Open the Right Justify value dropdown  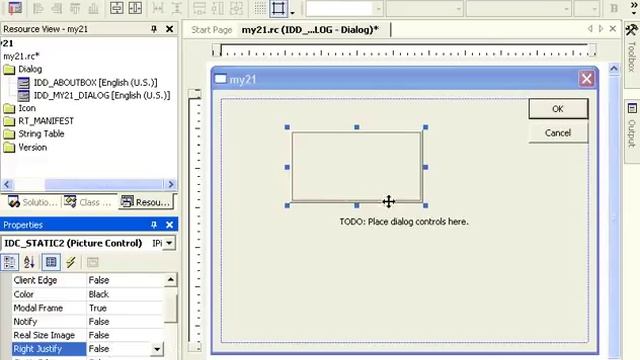pyautogui.click(x=157, y=349)
